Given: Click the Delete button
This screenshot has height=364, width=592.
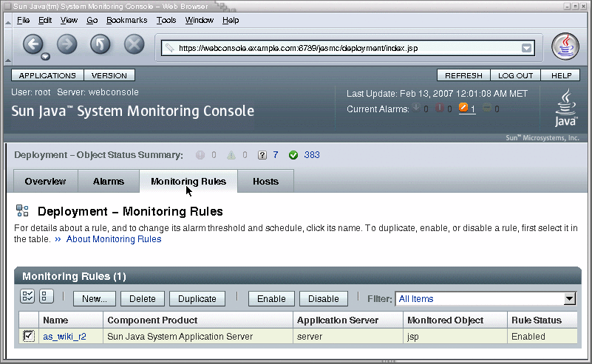Looking at the screenshot, I should 143,299.
